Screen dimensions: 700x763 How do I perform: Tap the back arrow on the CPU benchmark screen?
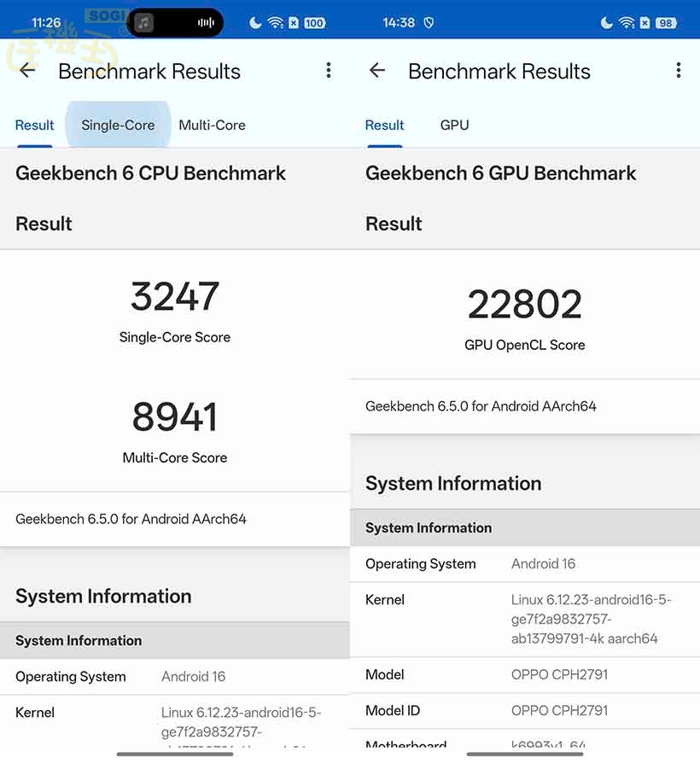(x=26, y=71)
